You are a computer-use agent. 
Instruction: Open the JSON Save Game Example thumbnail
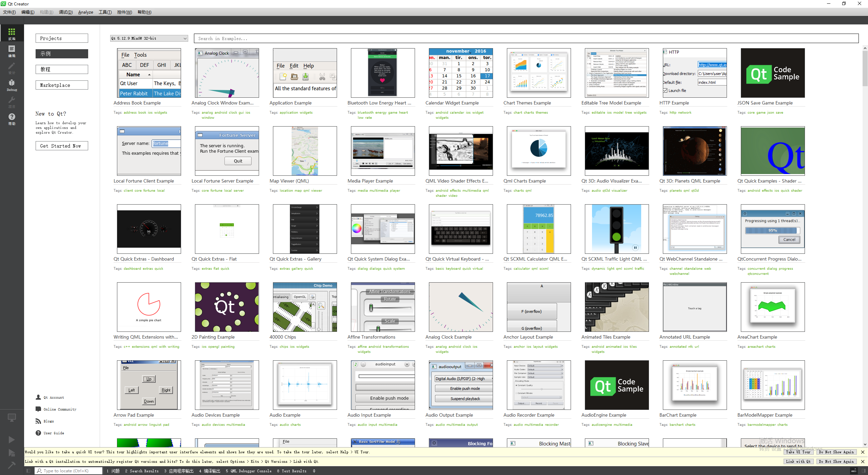[x=773, y=73]
